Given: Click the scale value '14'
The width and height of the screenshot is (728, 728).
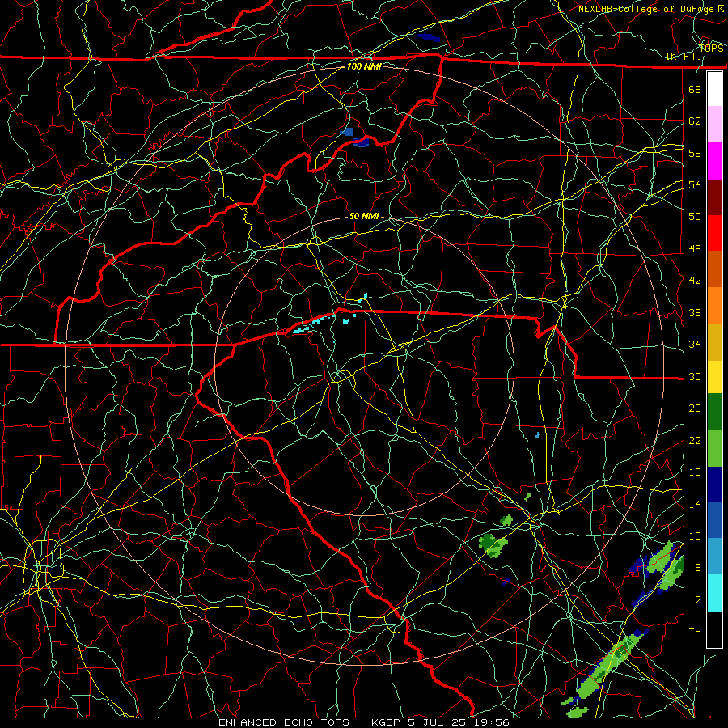Looking at the screenshot, I should tap(695, 504).
